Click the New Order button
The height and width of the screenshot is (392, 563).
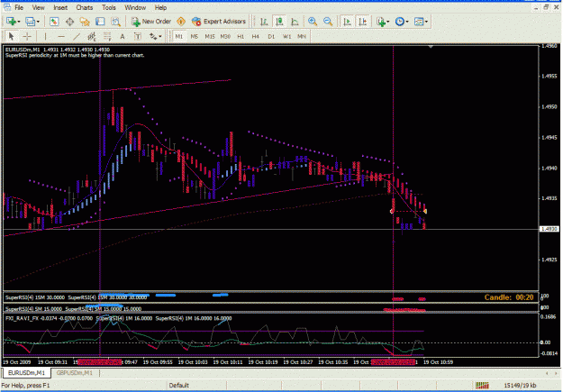click(151, 22)
